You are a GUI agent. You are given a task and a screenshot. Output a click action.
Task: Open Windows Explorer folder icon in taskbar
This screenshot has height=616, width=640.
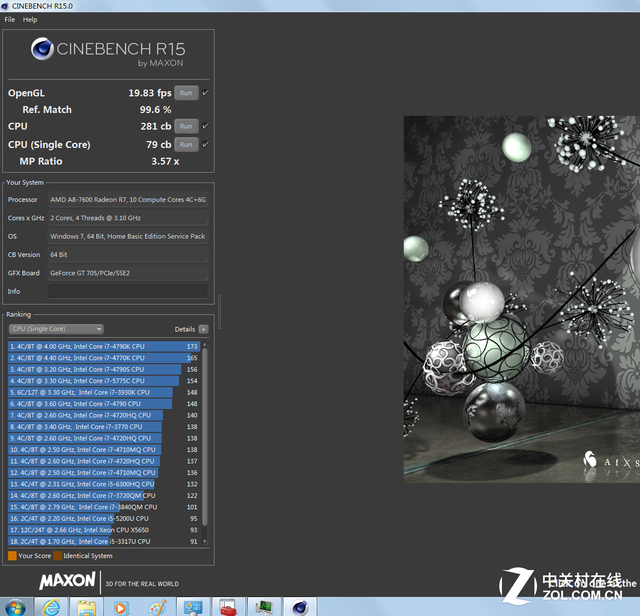(x=87, y=607)
